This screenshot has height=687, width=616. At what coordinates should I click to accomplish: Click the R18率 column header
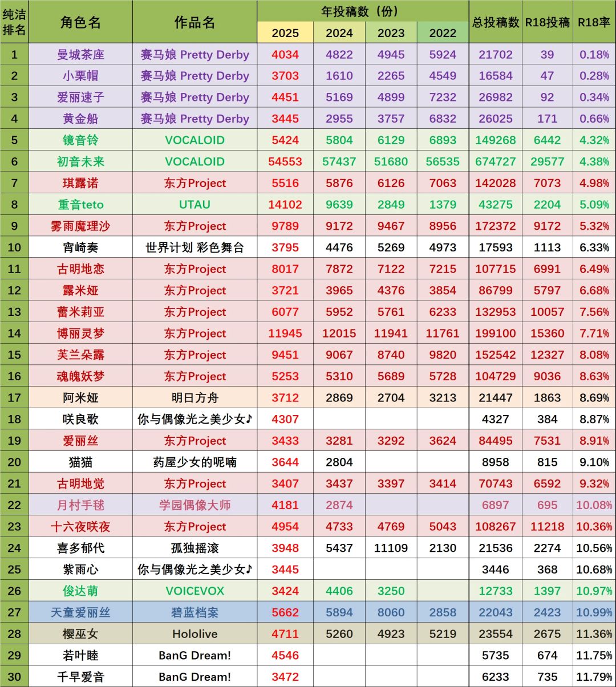pyautogui.click(x=594, y=22)
